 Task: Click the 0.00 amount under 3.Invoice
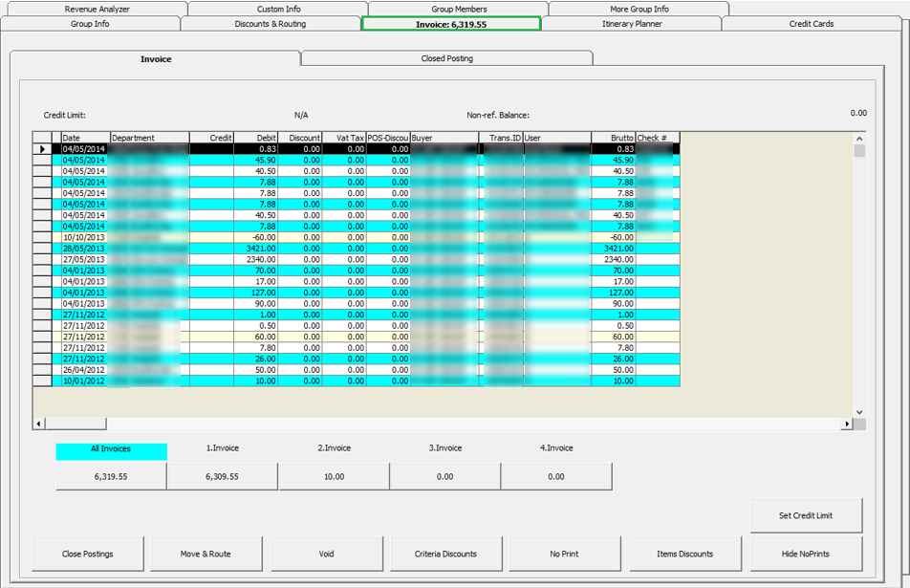[x=445, y=476]
